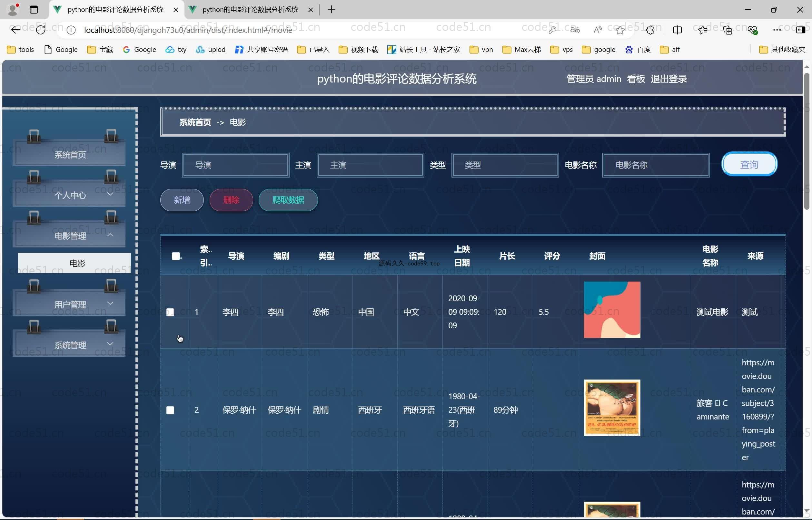Toggle split screen icon
This screenshot has width=812, height=520.
coord(677,30)
